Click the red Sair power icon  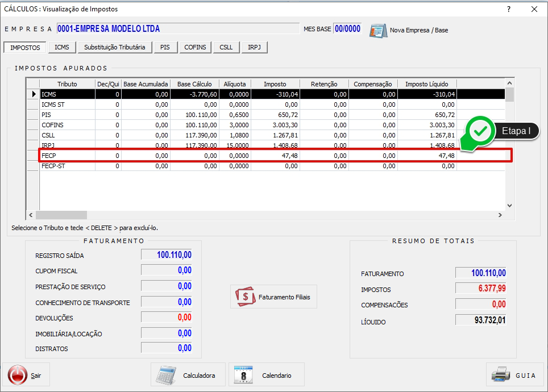click(x=17, y=375)
